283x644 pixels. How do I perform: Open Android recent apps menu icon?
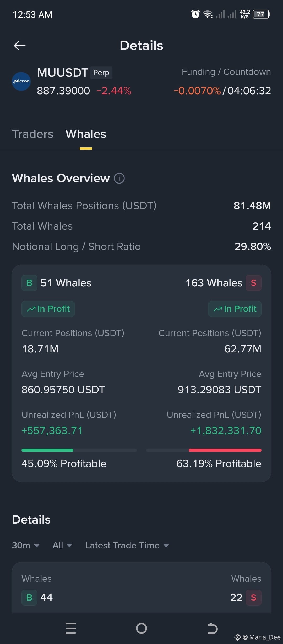71,628
